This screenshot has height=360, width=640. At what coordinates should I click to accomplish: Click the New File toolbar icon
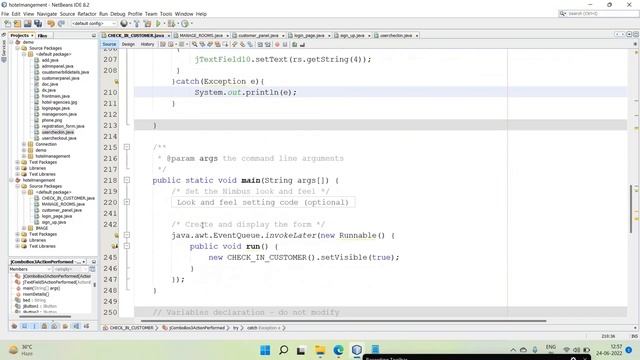coord(7,24)
